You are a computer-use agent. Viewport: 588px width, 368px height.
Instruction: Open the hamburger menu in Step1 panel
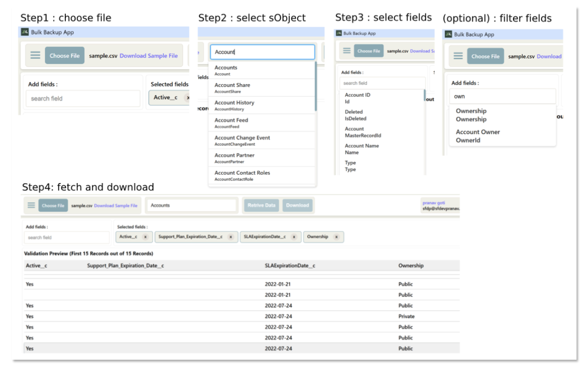[35, 55]
